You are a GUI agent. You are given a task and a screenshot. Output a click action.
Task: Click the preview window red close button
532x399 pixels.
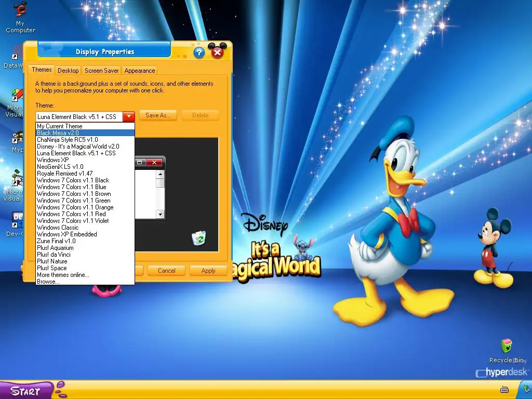(x=154, y=163)
